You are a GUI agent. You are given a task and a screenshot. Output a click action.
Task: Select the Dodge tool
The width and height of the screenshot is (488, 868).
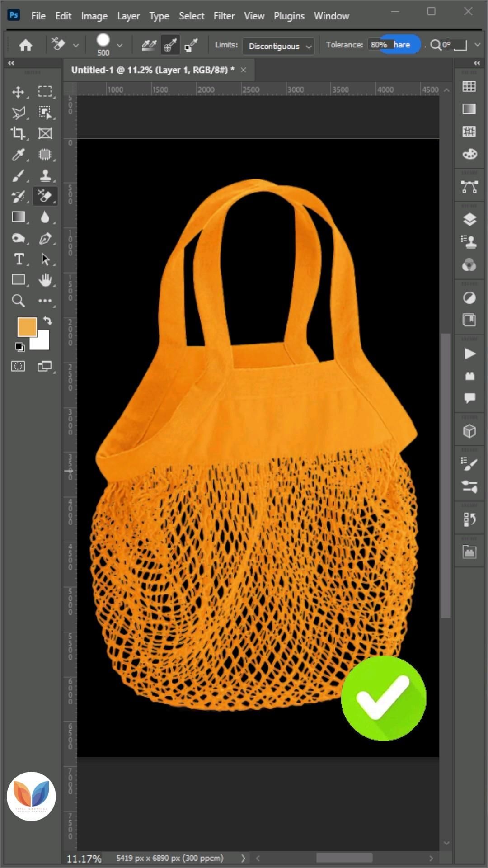point(18,238)
